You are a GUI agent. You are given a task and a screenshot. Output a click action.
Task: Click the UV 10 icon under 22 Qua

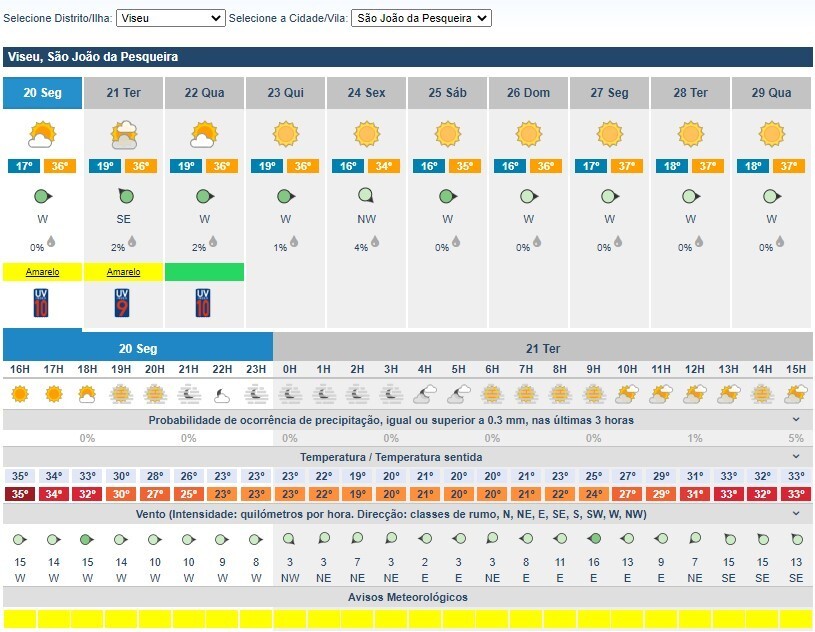(x=204, y=303)
